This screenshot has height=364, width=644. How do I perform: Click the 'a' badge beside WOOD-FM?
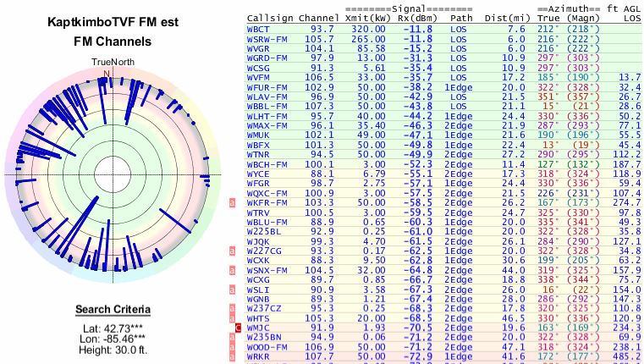232,345
